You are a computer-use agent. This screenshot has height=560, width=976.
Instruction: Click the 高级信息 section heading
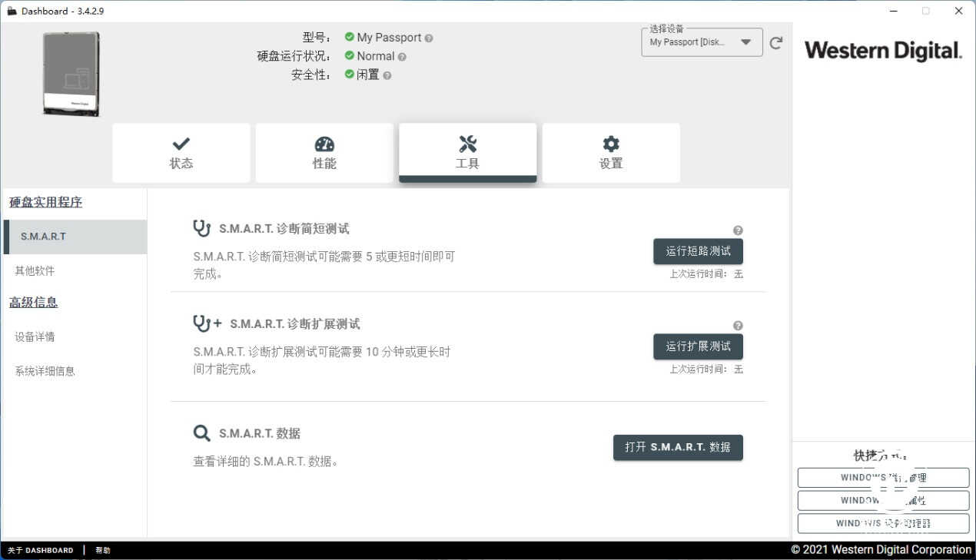tap(33, 303)
